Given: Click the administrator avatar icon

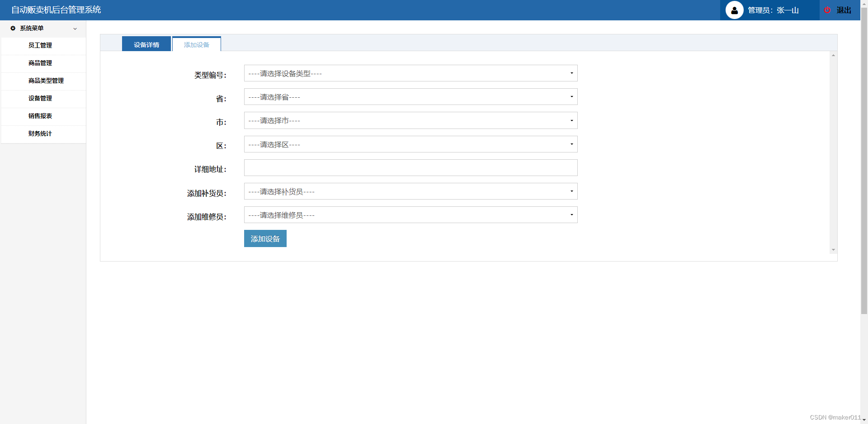Looking at the screenshot, I should tap(734, 10).
